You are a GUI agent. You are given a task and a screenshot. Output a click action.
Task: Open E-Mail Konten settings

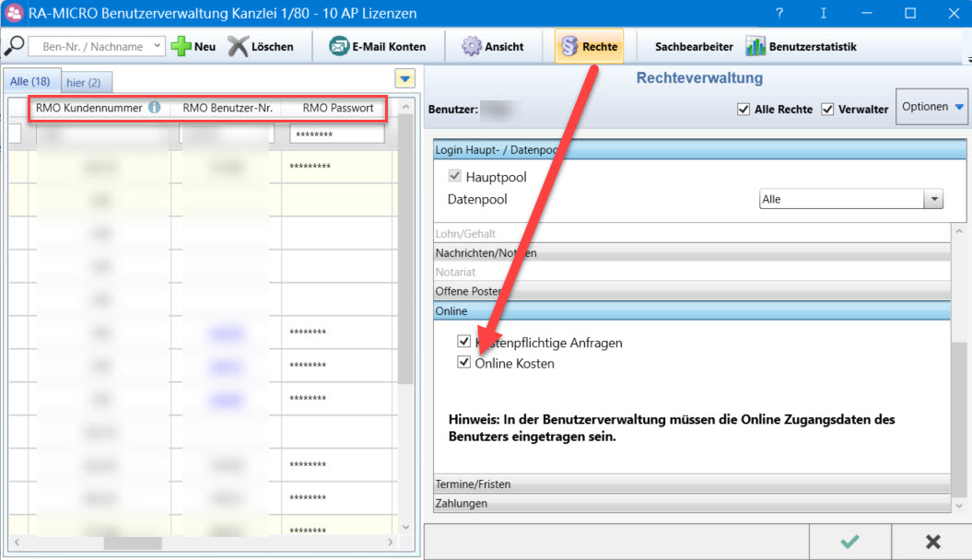tap(378, 46)
